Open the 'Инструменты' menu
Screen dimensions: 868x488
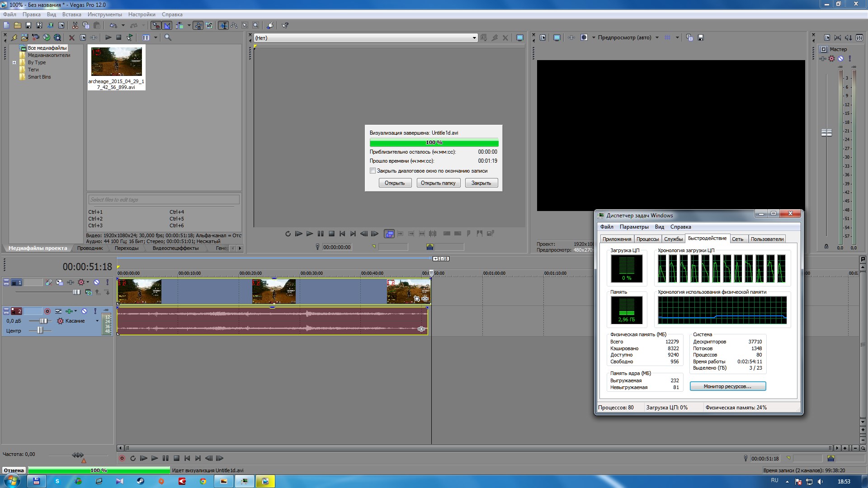[104, 14]
